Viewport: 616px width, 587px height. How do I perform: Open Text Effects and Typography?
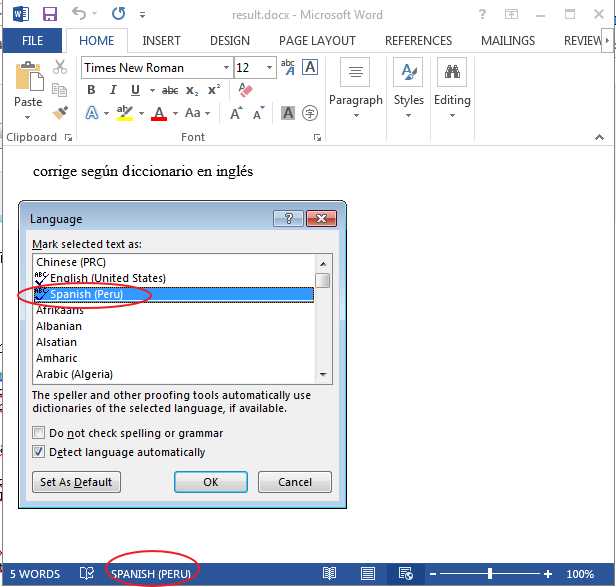tap(92, 113)
